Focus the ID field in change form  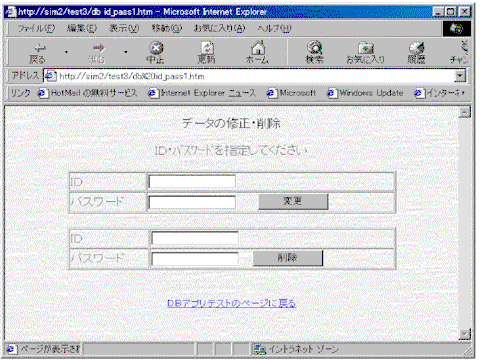[x=192, y=182]
